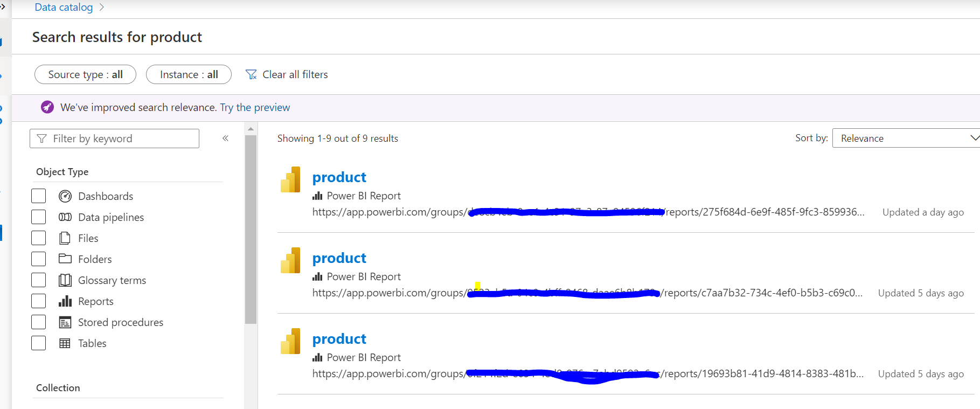Click the Object Type section heading
980x409 pixels.
[x=62, y=172]
